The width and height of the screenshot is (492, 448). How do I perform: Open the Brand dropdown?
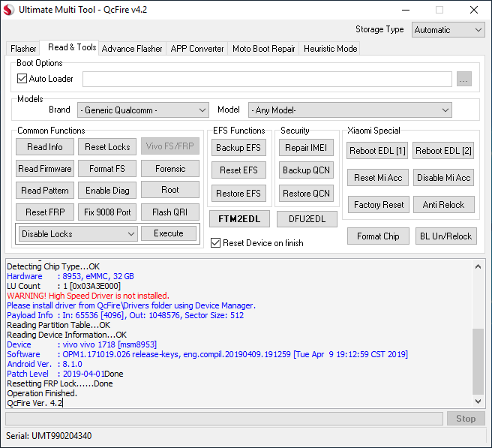pos(143,110)
